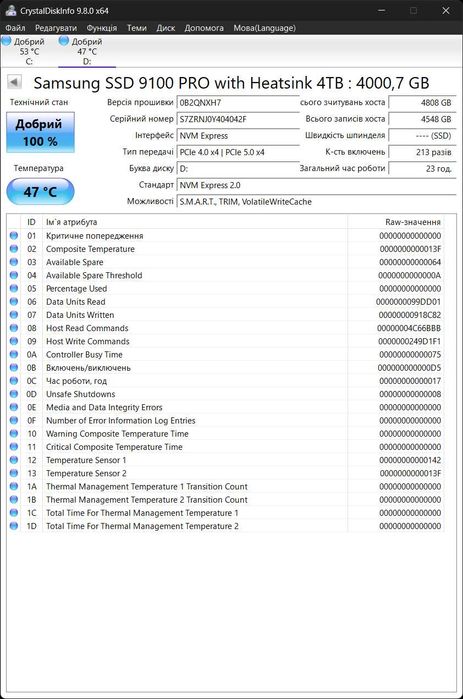The width and height of the screenshot is (463, 699).
Task: Click the transfer mode field PCIe 4.0 x4
Action: 238,152
